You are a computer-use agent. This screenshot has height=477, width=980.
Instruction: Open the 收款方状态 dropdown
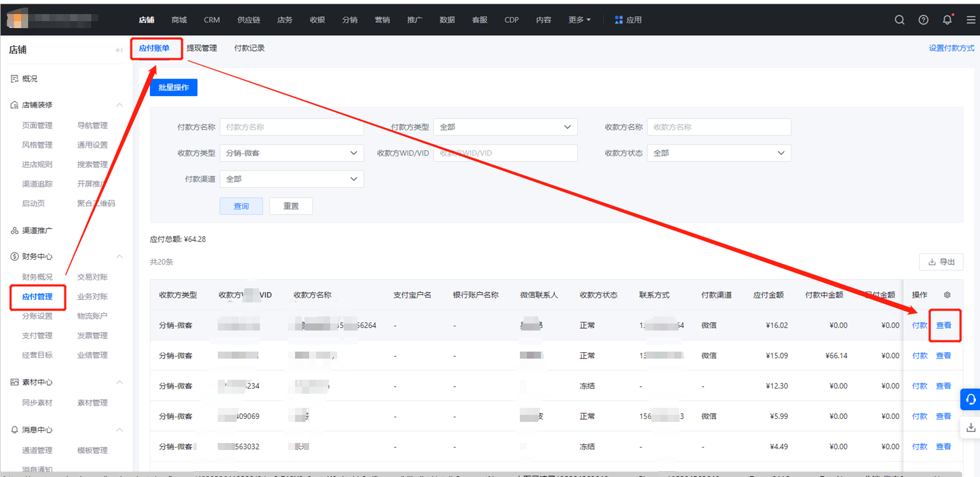[x=719, y=153]
